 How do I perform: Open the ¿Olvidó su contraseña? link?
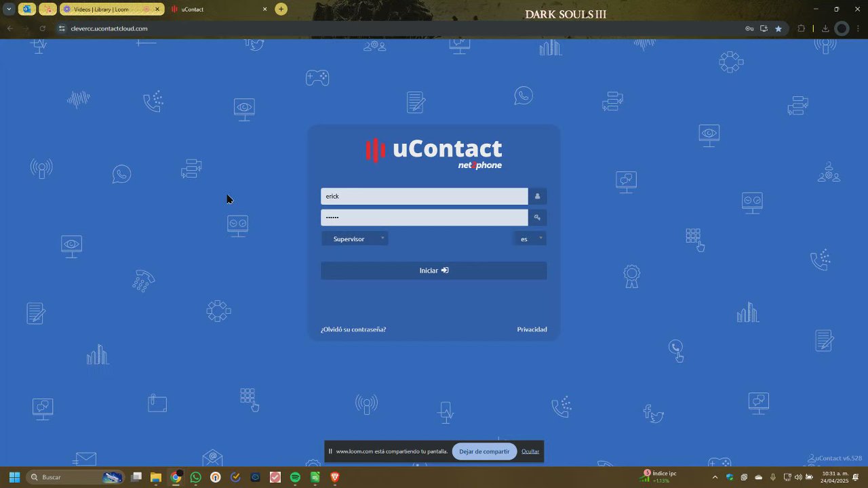point(353,329)
